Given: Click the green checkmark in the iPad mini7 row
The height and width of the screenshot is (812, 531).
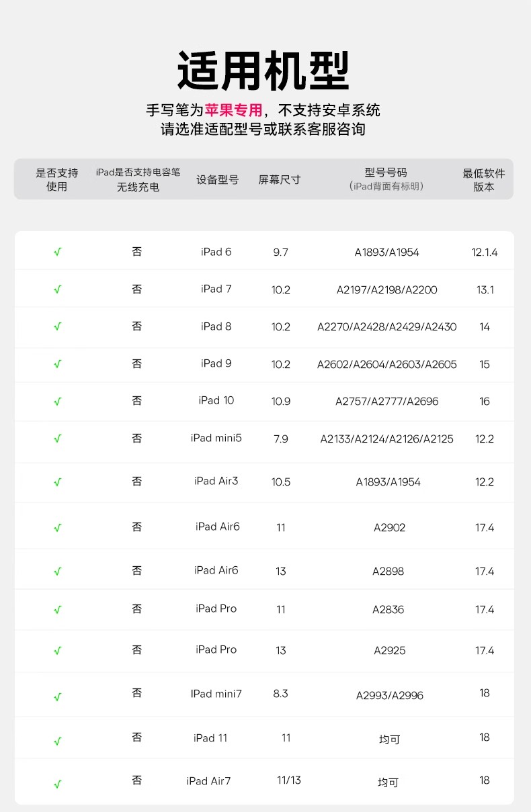Looking at the screenshot, I should click(57, 697).
